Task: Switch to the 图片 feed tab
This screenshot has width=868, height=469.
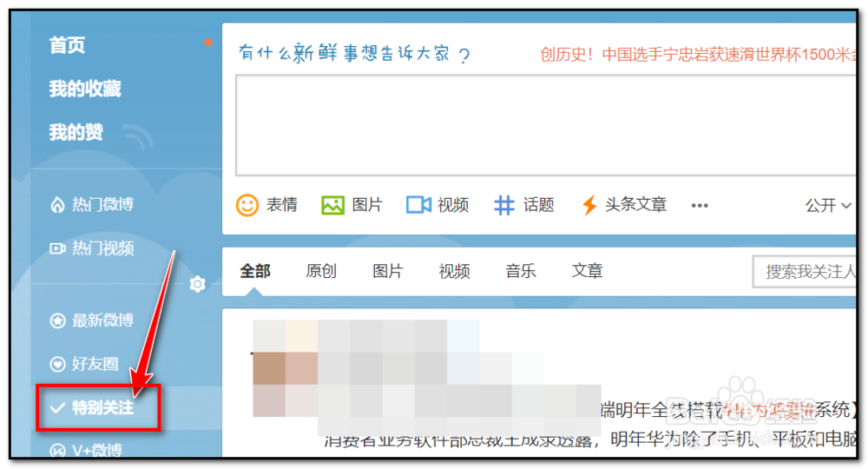Action: 388,271
